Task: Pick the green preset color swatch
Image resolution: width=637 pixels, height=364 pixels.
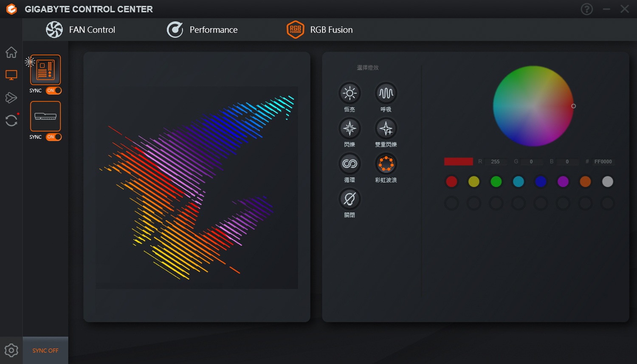Action: [496, 182]
